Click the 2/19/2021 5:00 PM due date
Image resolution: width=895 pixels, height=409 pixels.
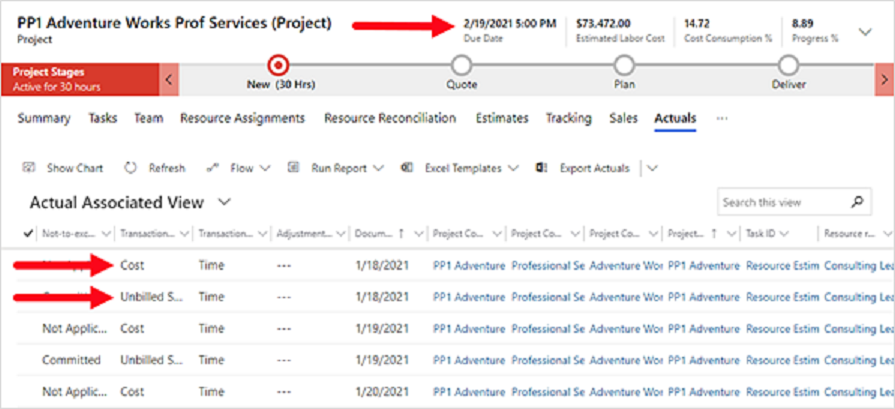510,24
